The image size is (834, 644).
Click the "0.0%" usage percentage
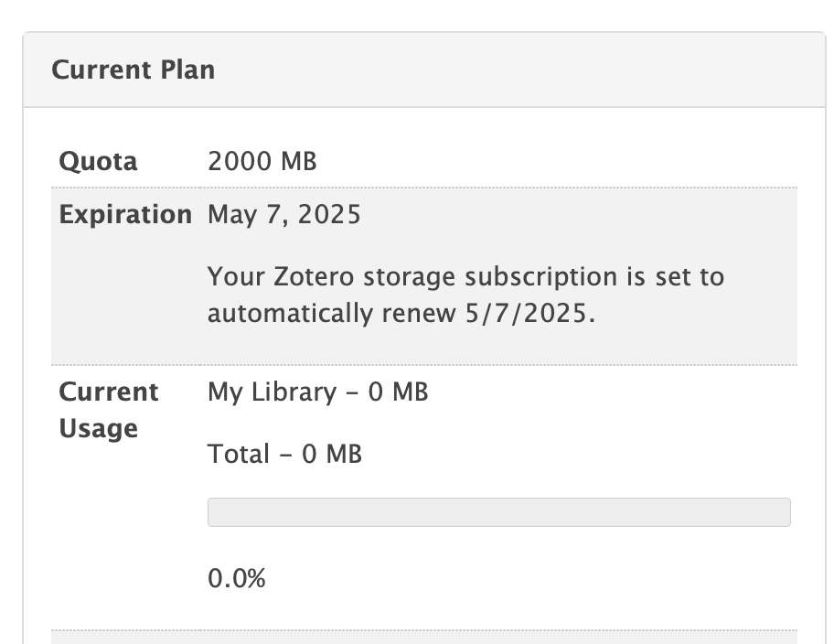pos(236,578)
